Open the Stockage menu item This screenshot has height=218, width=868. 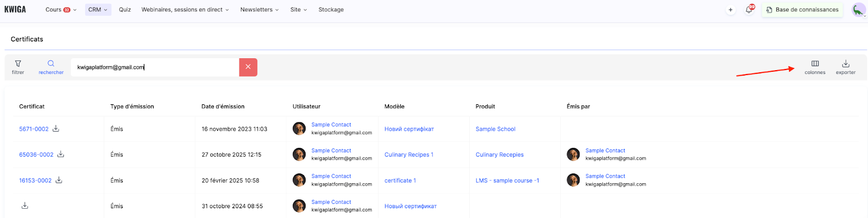(x=331, y=10)
